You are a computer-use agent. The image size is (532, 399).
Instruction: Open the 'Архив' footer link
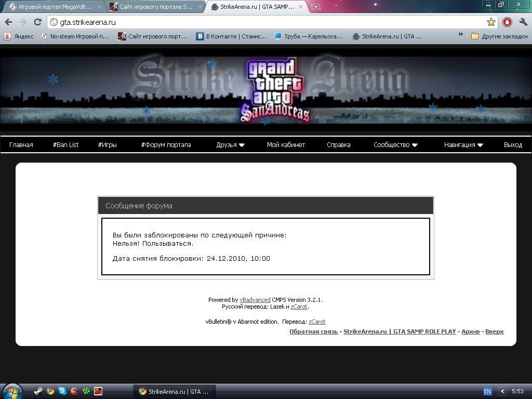point(471,331)
